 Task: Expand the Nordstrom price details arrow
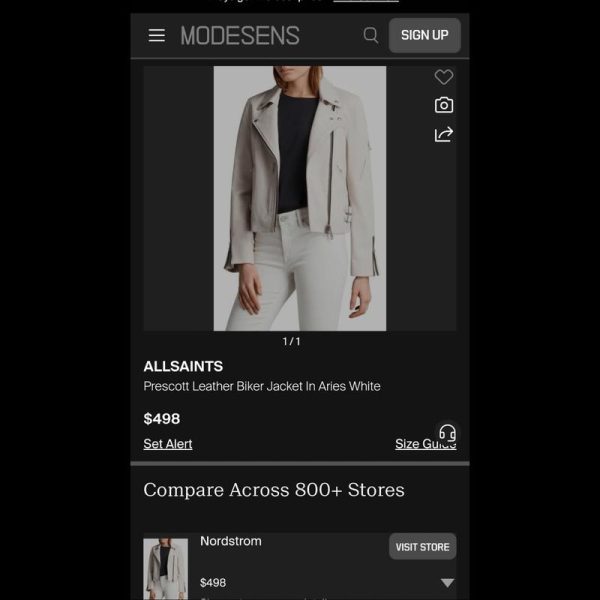click(447, 582)
